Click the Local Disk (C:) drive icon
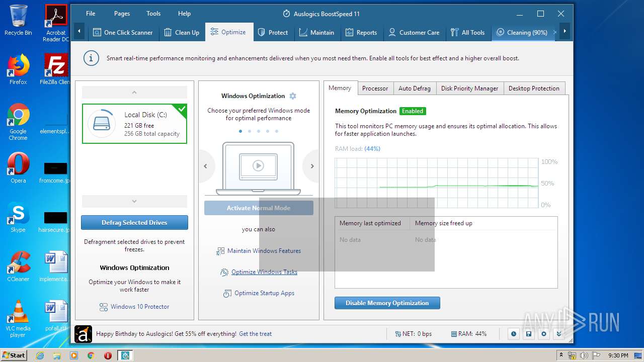 102,124
